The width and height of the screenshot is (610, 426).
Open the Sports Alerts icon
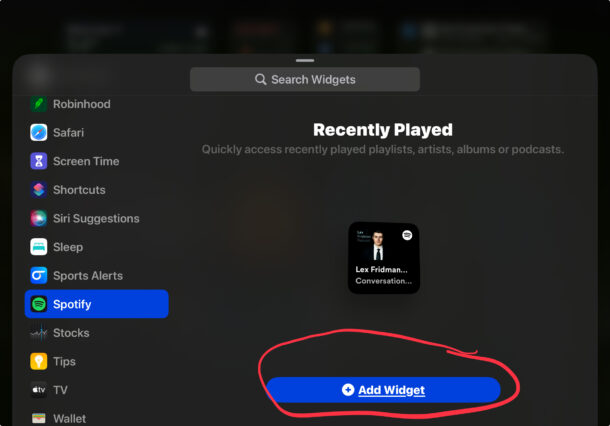39,275
